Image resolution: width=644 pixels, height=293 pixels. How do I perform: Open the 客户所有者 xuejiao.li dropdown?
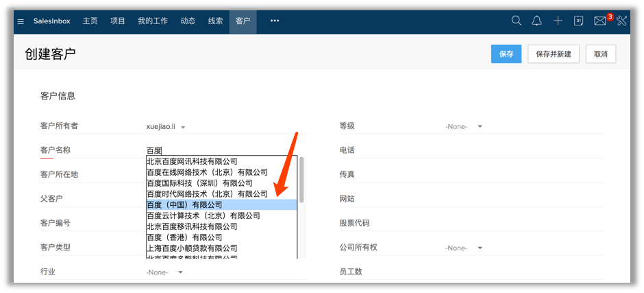coord(166,127)
